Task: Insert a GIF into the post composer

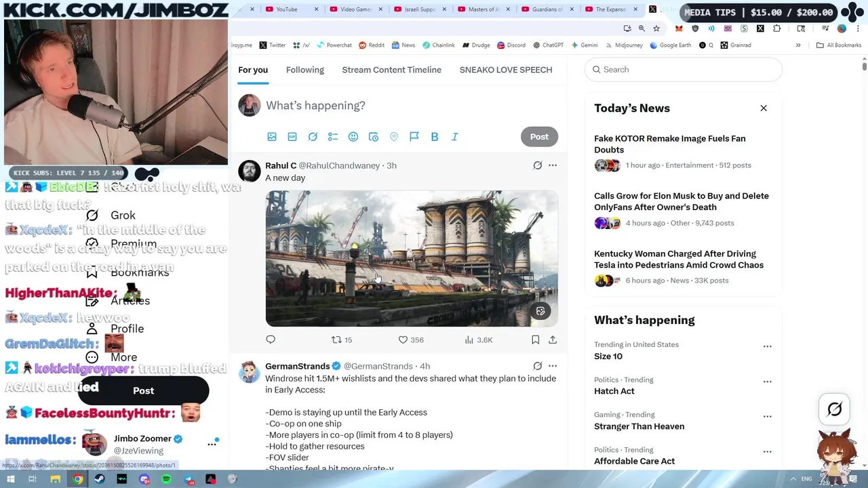Action: point(292,137)
